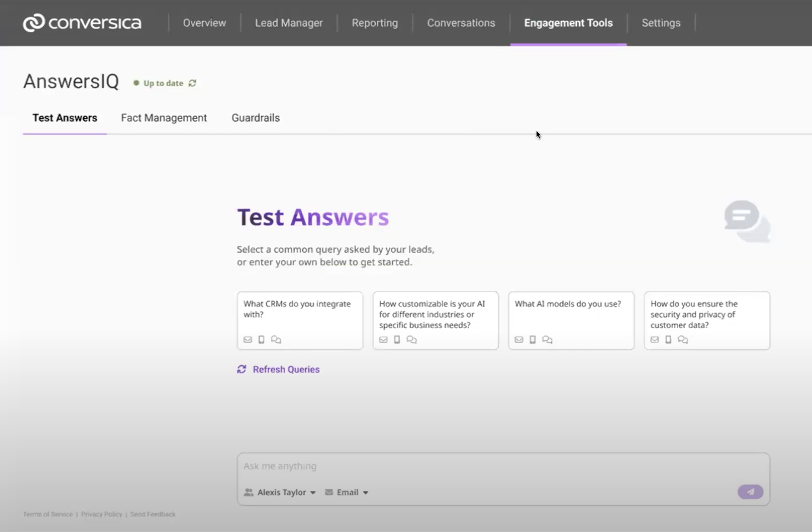Click the Refresh Queries circular arrows icon

point(241,369)
